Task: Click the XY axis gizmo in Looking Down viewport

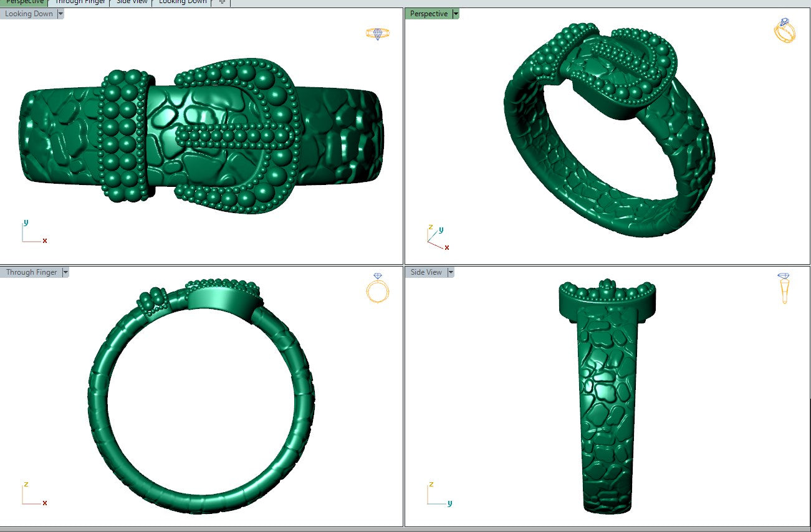Action: 32,232
